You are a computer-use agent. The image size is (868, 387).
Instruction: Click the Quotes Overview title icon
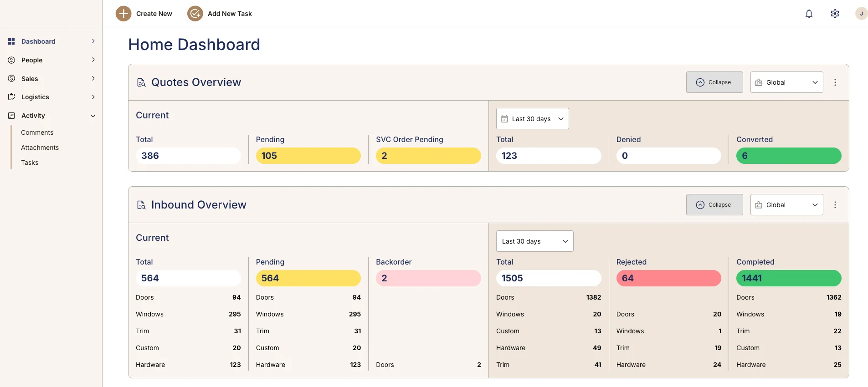pos(141,82)
